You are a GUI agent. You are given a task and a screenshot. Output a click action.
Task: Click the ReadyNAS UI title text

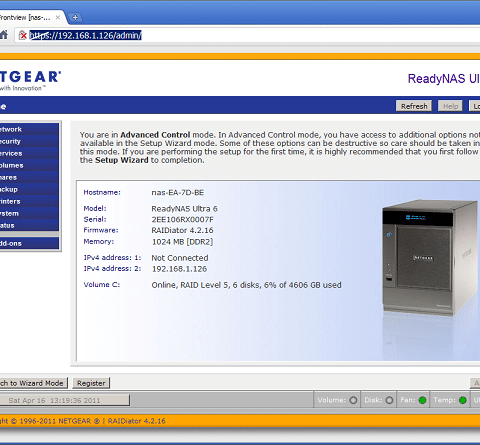pyautogui.click(x=444, y=79)
